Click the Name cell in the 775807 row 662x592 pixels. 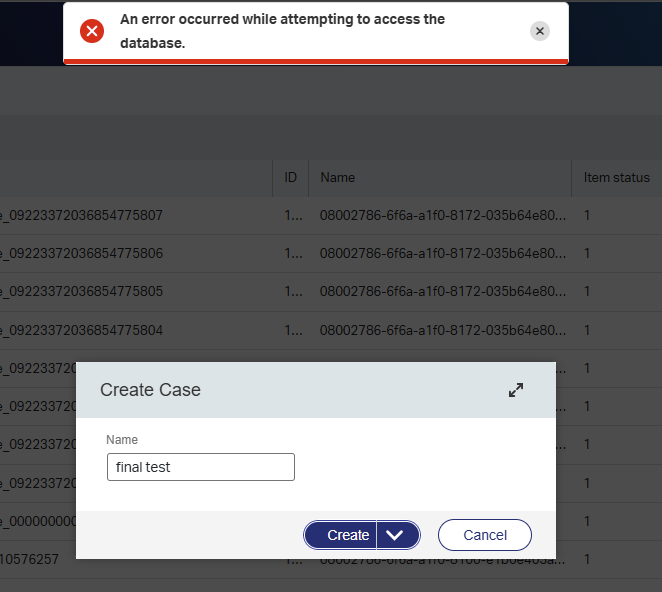pos(440,215)
